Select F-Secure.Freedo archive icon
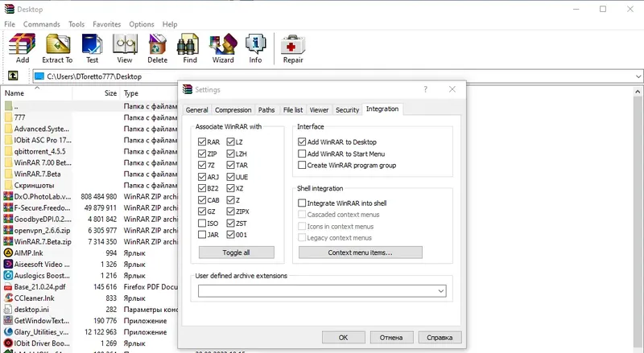 coord(8,207)
